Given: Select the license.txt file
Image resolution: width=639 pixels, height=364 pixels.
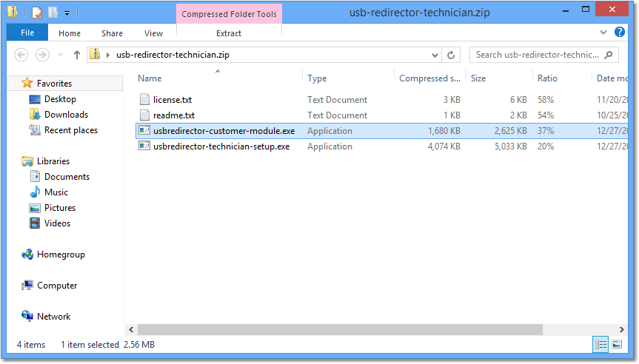Looking at the screenshot, I should tap(172, 100).
